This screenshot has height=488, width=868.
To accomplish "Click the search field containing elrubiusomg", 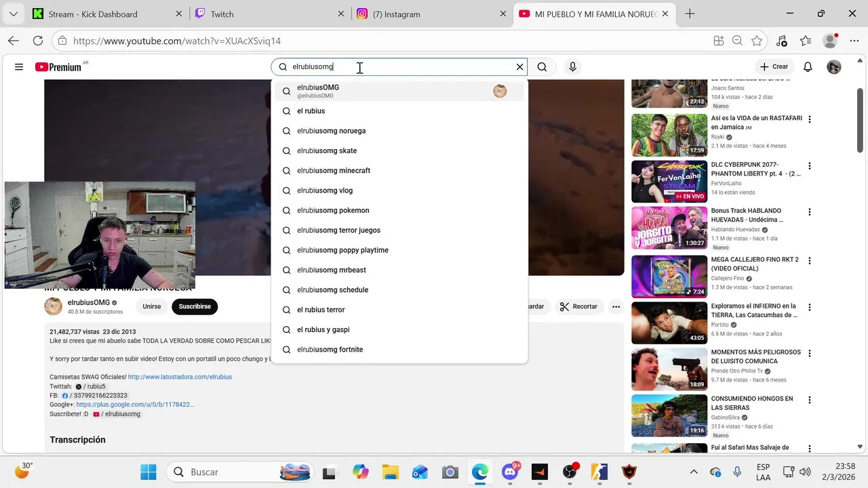I will [x=400, y=67].
